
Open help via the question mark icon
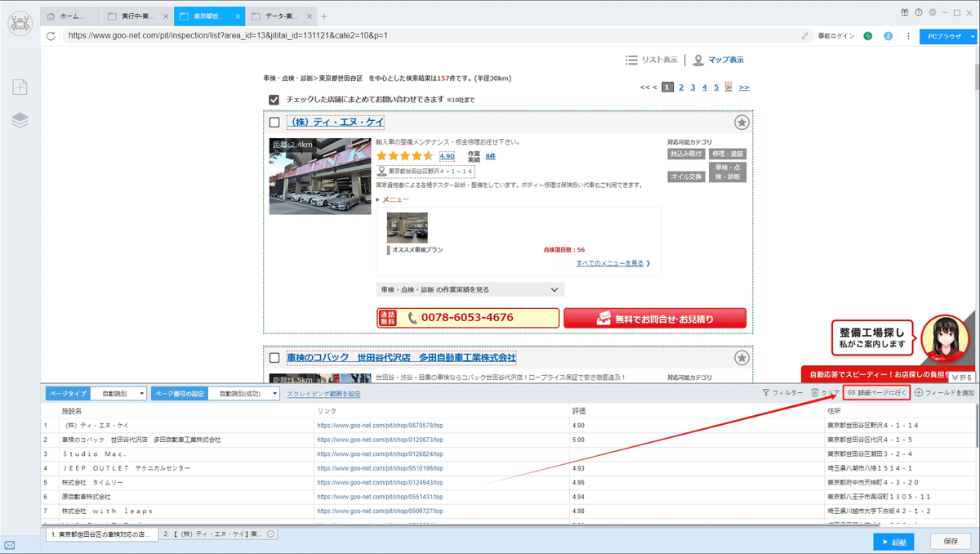click(919, 12)
